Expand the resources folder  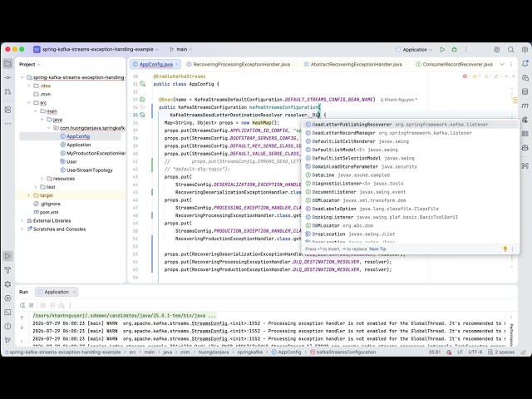click(x=42, y=179)
